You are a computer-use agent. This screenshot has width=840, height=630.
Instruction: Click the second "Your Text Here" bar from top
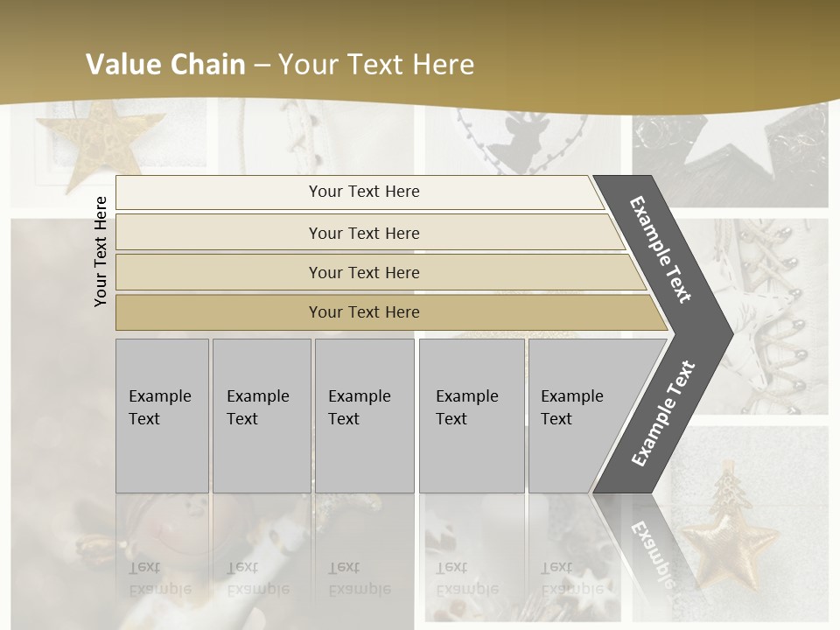[363, 233]
